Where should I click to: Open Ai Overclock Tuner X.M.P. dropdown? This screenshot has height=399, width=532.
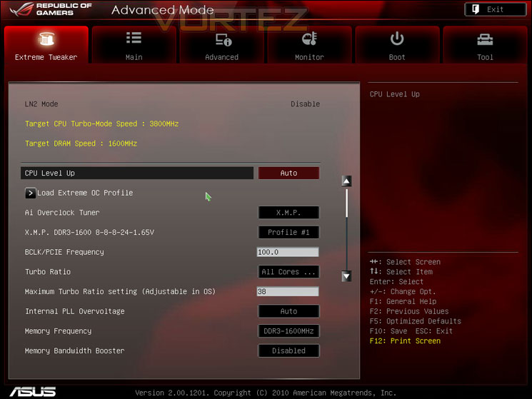point(288,213)
